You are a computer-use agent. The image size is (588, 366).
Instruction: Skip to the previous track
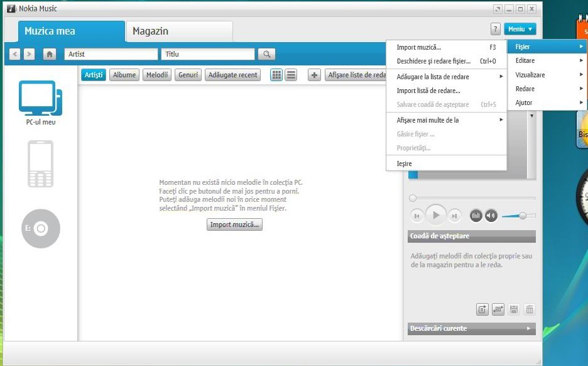click(416, 216)
